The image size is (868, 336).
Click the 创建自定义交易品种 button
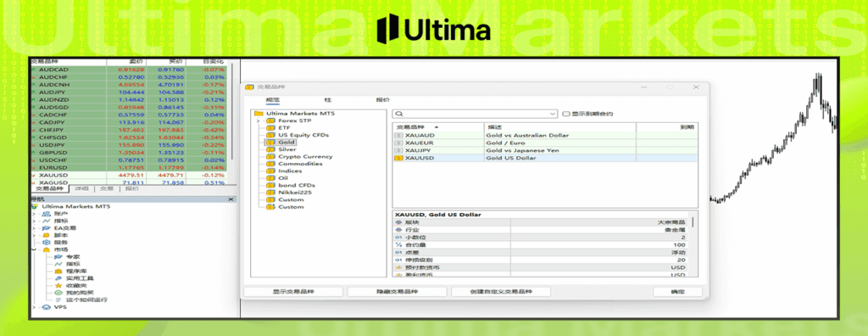coord(501,292)
